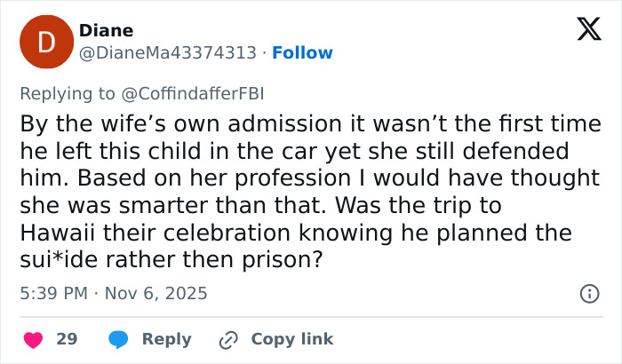
Task: Like the tweet with the heart icon
Action: [x=33, y=339]
